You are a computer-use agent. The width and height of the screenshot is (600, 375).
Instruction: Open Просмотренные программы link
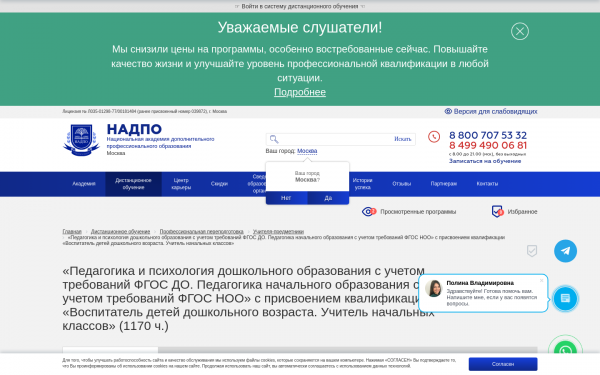418,212
